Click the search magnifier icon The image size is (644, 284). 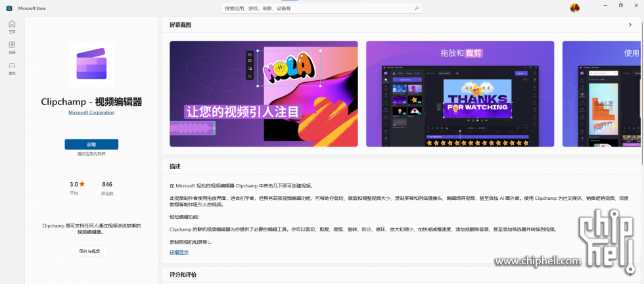pyautogui.click(x=417, y=9)
